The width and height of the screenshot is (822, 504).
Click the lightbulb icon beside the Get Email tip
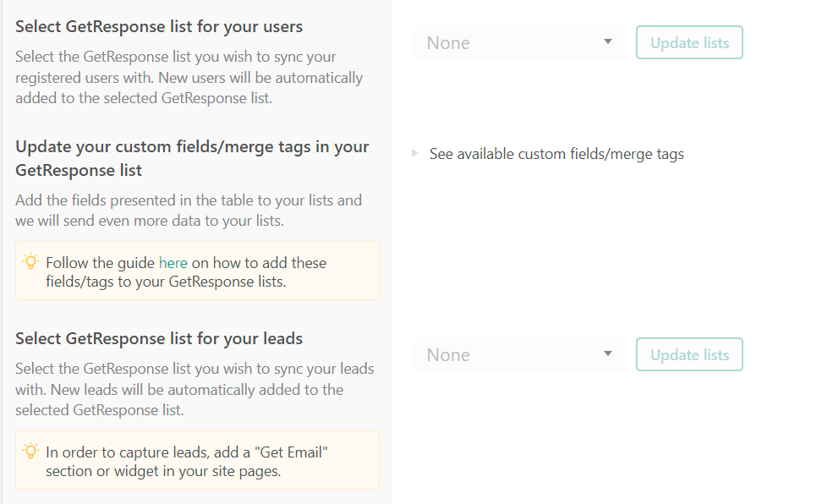pos(30,451)
